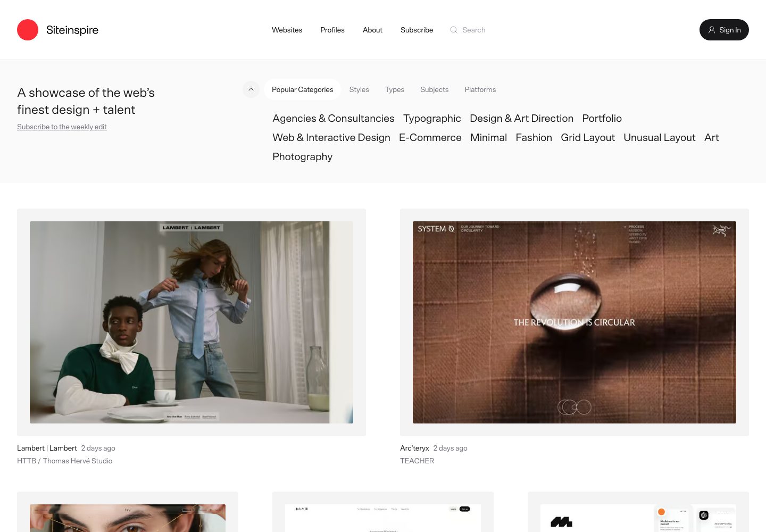Image resolution: width=766 pixels, height=532 pixels.
Task: Open Thomas Hervé Studio profile link
Action: 78,461
